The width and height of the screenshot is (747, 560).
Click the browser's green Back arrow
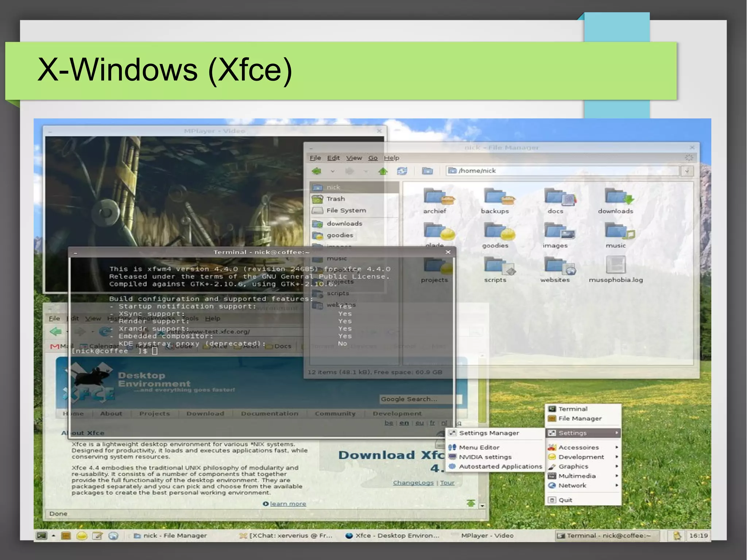pos(56,331)
